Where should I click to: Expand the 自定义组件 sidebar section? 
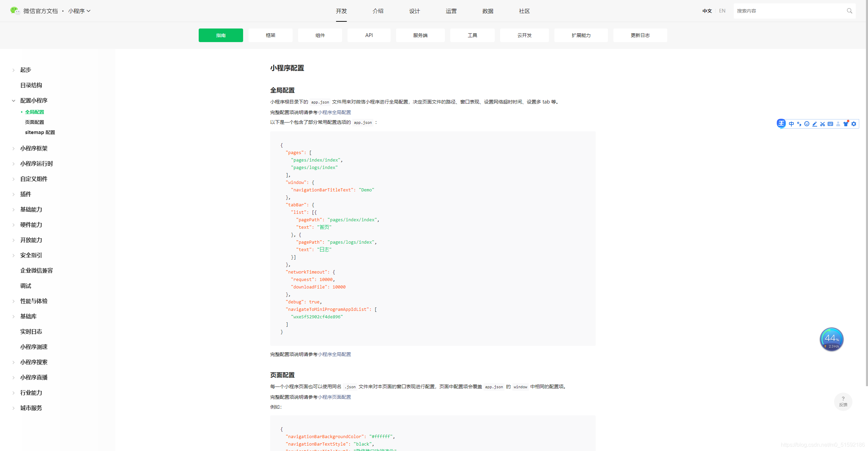(x=14, y=179)
